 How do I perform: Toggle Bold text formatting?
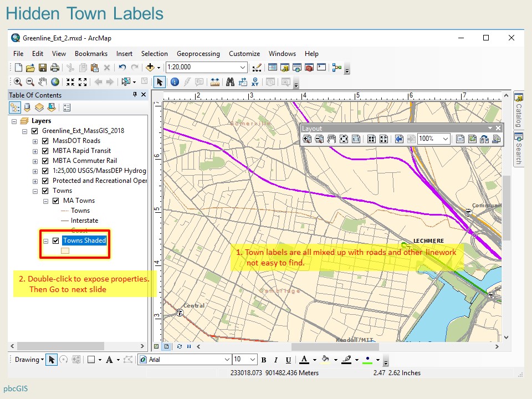point(264,360)
